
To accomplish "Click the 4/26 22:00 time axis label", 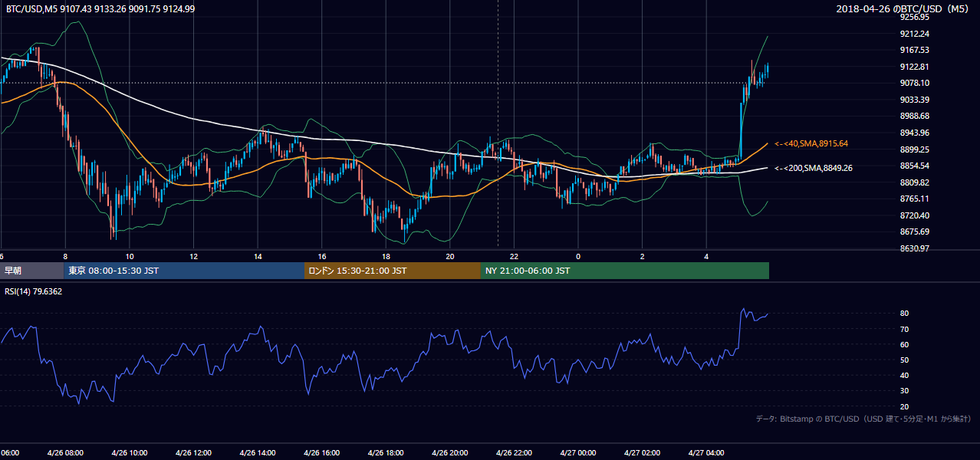I will (x=514, y=452).
